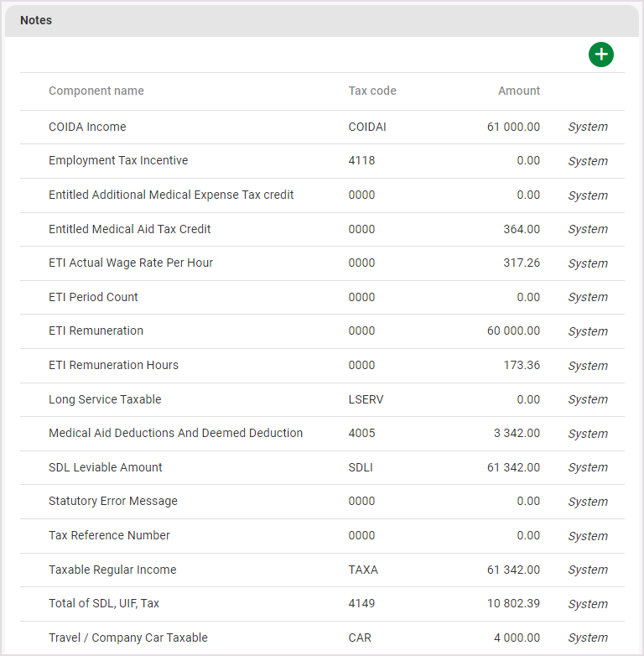Click the Tax Reference Number entry
This screenshot has width=644, height=656.
click(109, 535)
